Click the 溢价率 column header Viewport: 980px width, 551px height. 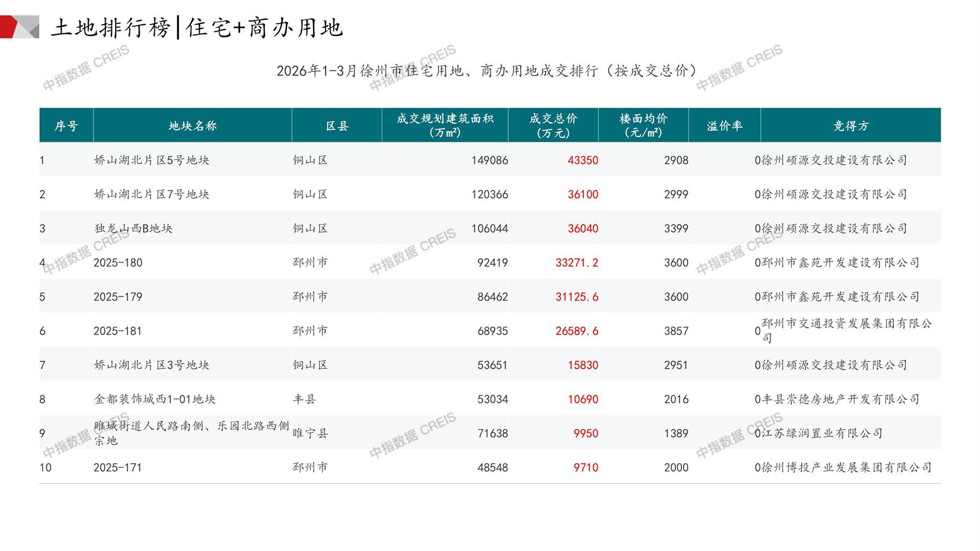coord(724,126)
